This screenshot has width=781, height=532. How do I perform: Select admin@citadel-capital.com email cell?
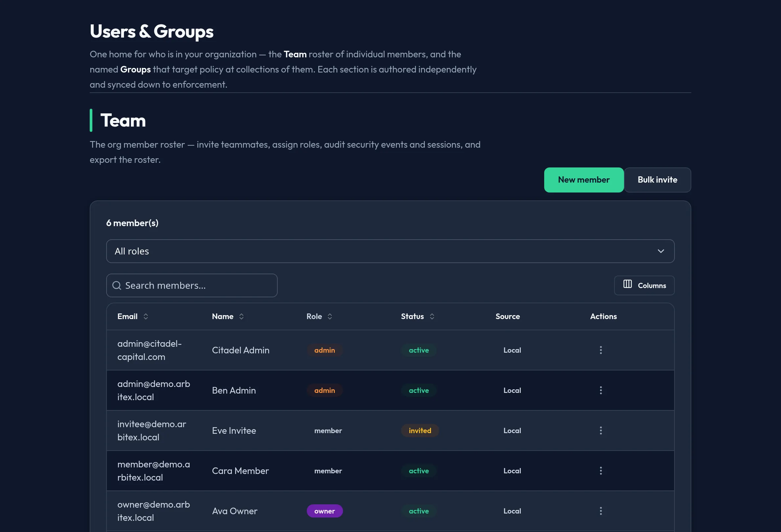[x=149, y=350]
